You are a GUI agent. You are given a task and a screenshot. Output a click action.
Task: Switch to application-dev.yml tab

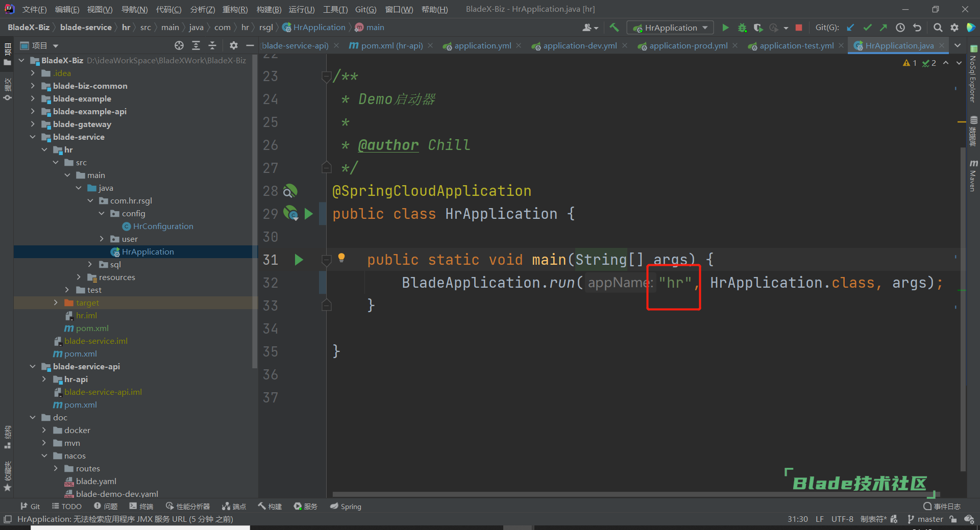580,45
